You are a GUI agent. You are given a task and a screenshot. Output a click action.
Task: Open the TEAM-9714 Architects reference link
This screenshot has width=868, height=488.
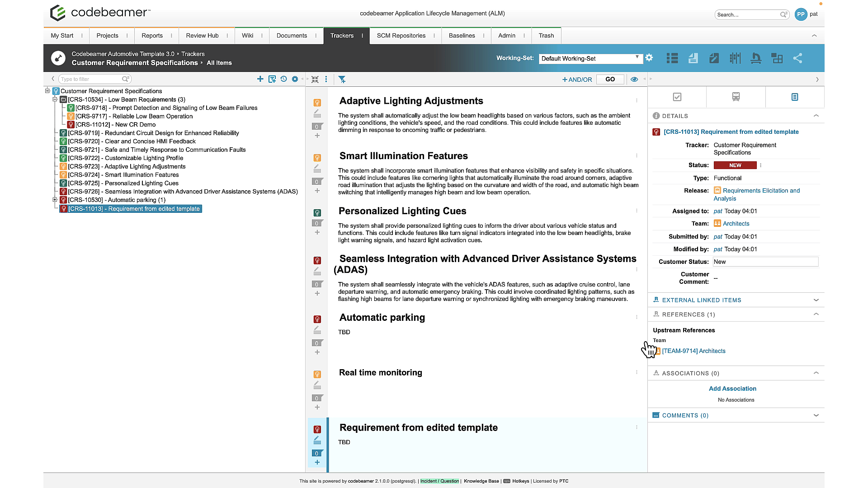click(693, 351)
